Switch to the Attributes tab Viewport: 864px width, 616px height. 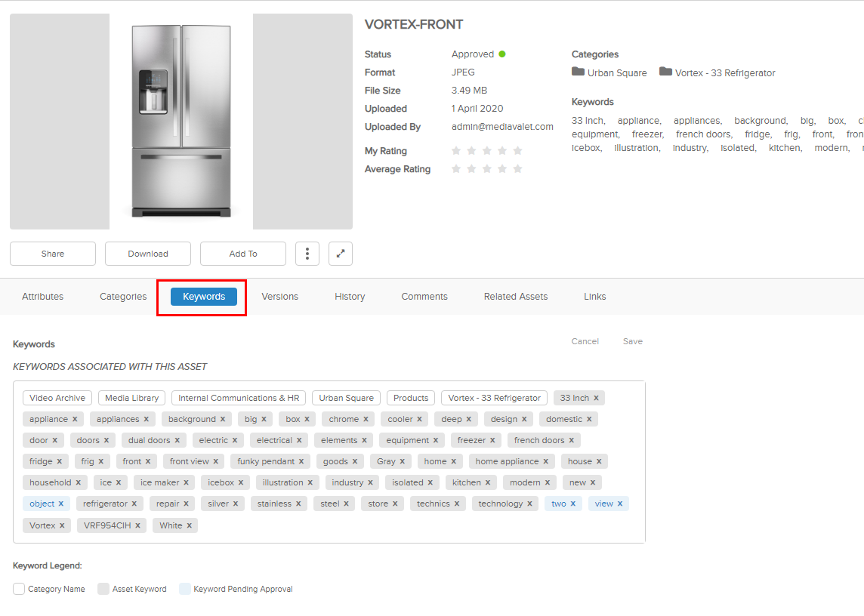(42, 297)
